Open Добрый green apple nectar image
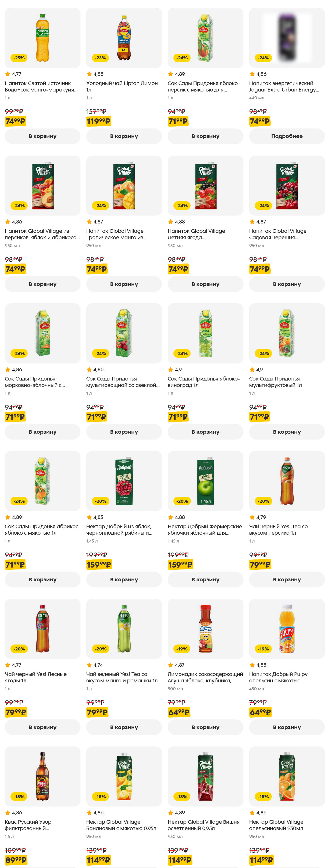 [205, 481]
